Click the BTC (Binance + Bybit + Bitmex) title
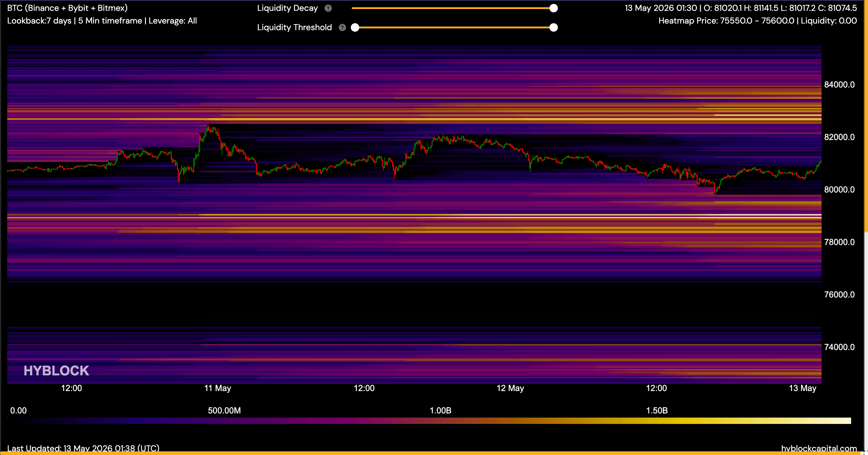Viewport: 868px width, 455px height. point(68,8)
